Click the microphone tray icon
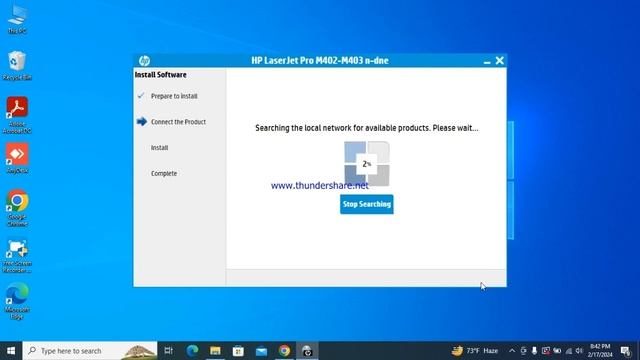 click(534, 351)
